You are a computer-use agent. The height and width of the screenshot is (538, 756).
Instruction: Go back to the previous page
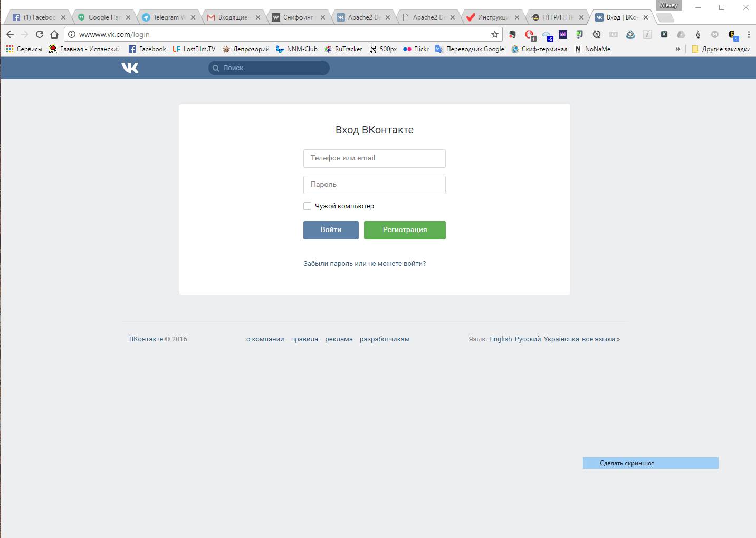point(10,34)
